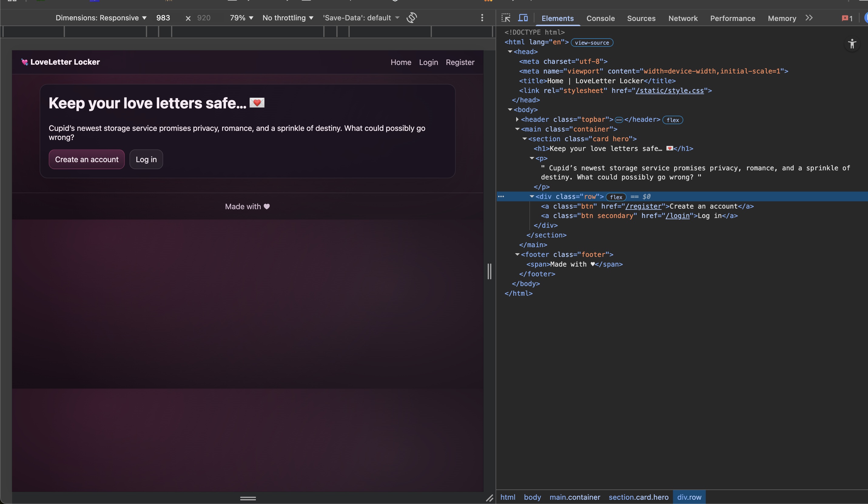Switch to the Console tab

(601, 18)
